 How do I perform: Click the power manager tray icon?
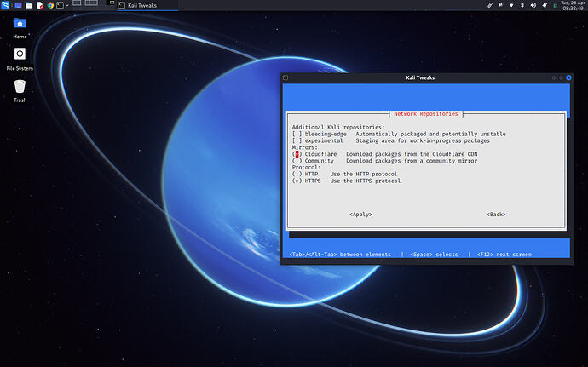coord(500,5)
